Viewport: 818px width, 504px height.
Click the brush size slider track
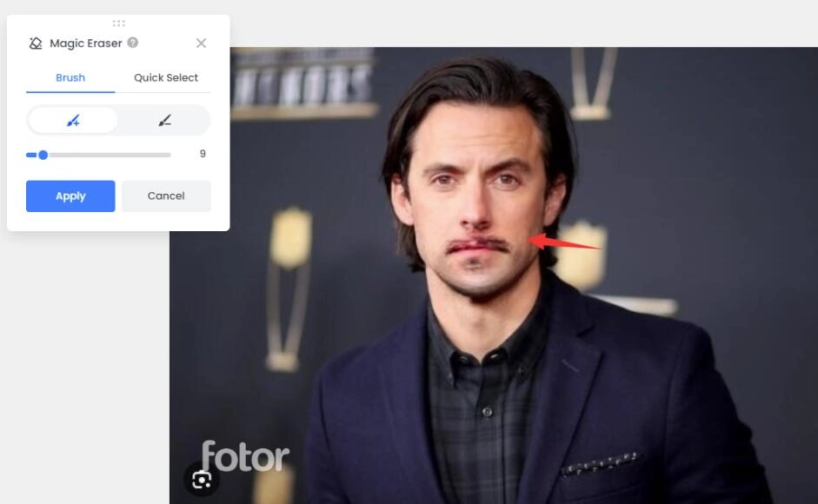click(98, 155)
